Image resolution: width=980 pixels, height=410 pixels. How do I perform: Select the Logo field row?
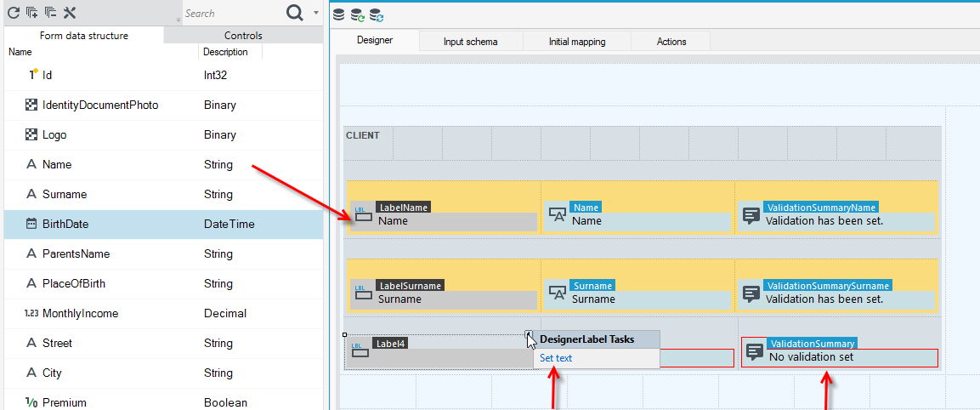(164, 134)
